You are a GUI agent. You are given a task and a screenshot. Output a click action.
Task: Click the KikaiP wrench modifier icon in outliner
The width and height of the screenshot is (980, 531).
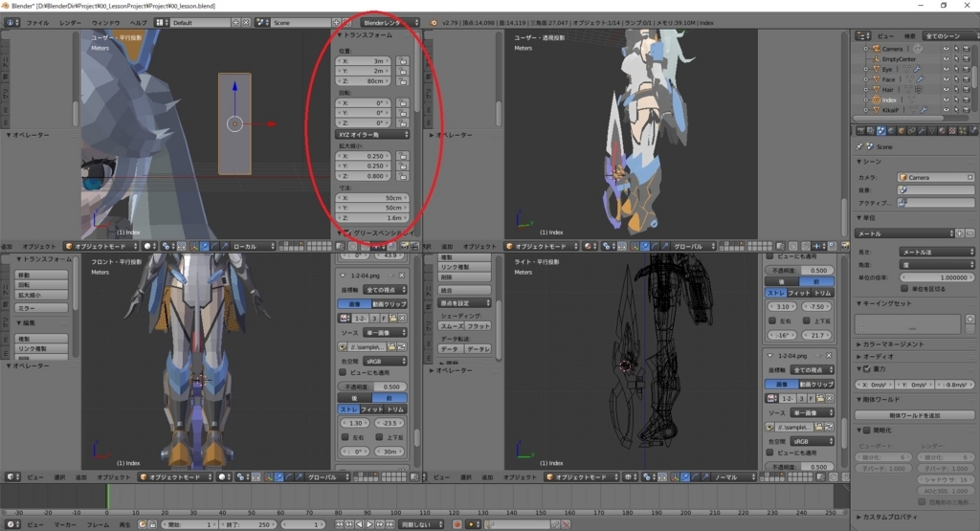(924, 110)
